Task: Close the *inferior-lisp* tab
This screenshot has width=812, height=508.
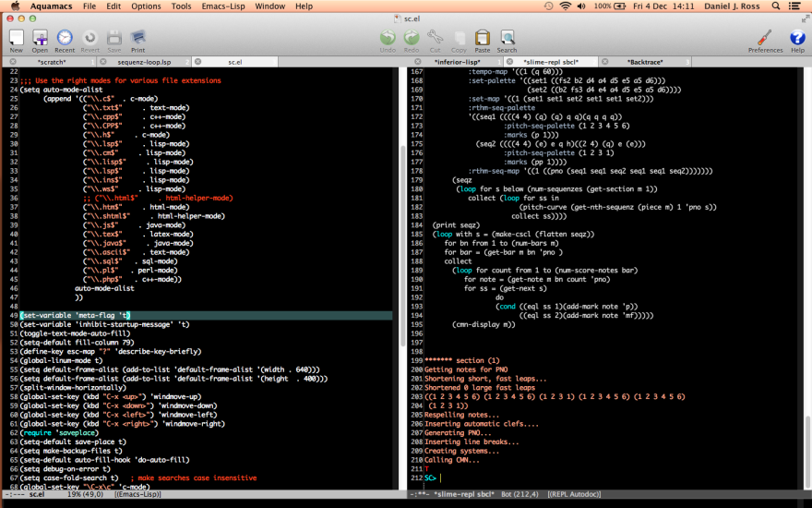Action: (418, 62)
